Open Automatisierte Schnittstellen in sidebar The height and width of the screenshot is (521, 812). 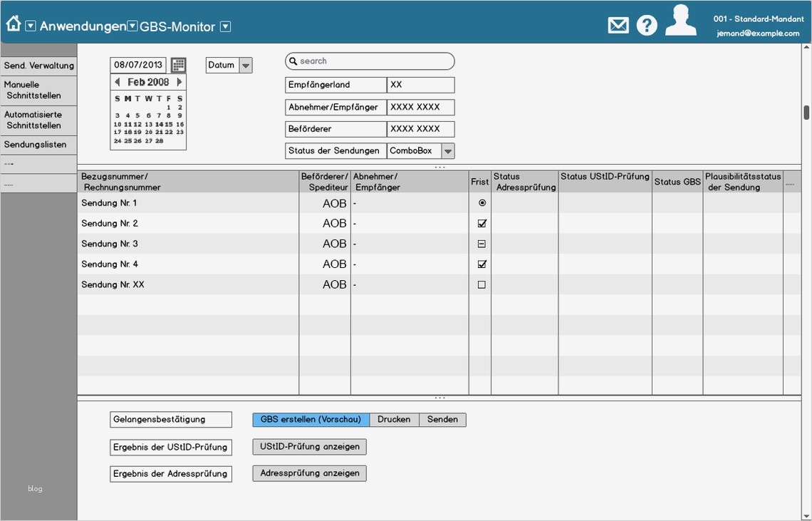click(x=39, y=120)
